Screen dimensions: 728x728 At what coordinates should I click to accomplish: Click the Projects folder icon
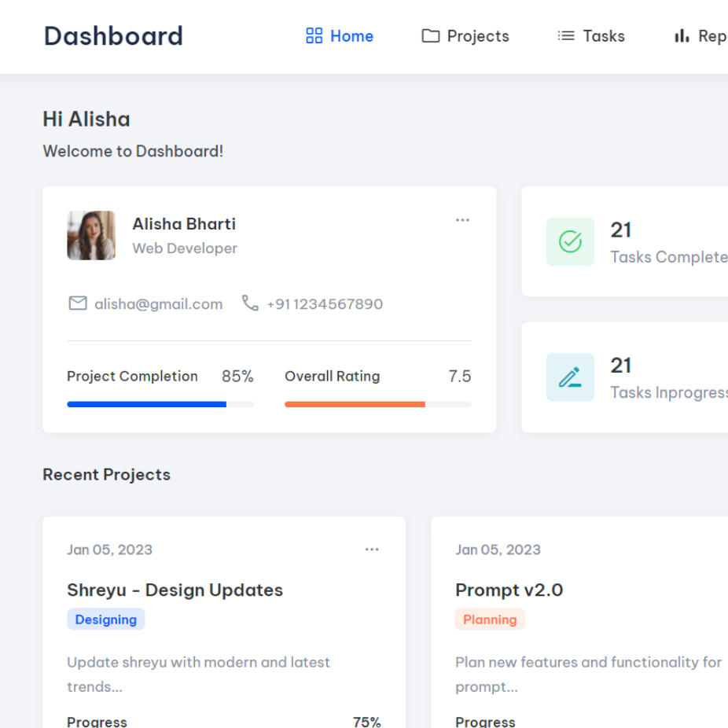[430, 36]
